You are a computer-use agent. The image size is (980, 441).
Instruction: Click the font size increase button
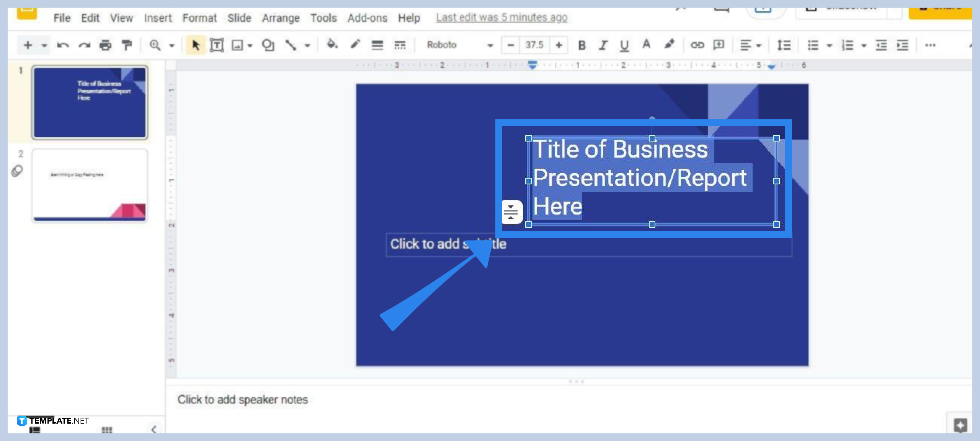tap(560, 45)
